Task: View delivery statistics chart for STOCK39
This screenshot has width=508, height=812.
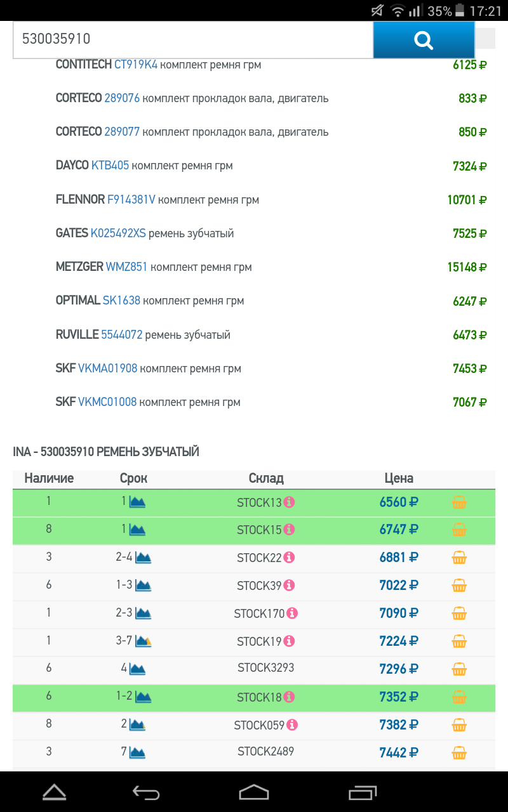Action: coord(143,586)
